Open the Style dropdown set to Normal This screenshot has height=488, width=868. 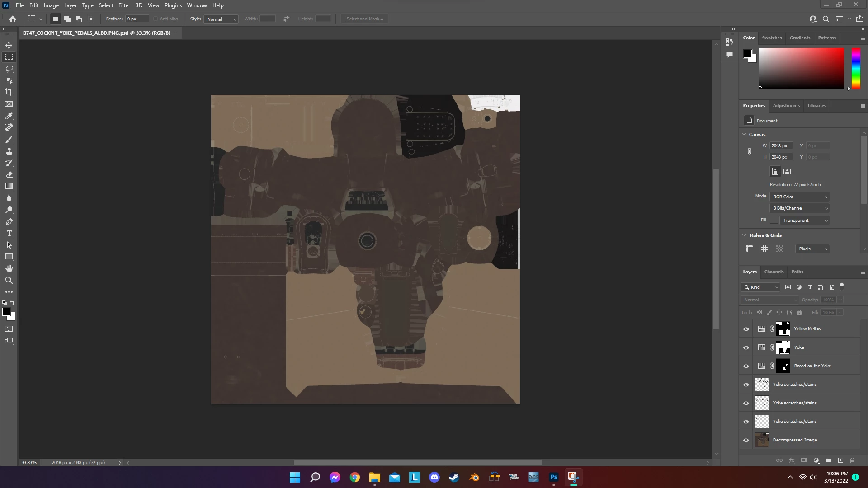click(x=221, y=19)
